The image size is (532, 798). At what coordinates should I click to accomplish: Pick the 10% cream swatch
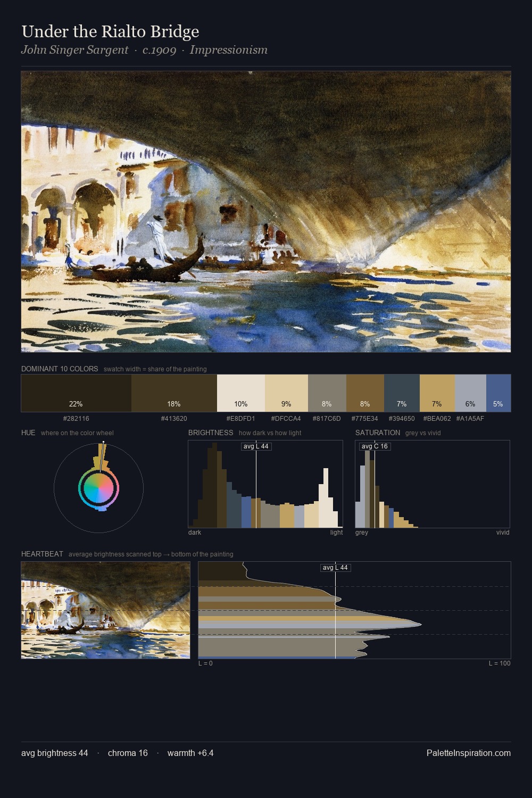(241, 393)
